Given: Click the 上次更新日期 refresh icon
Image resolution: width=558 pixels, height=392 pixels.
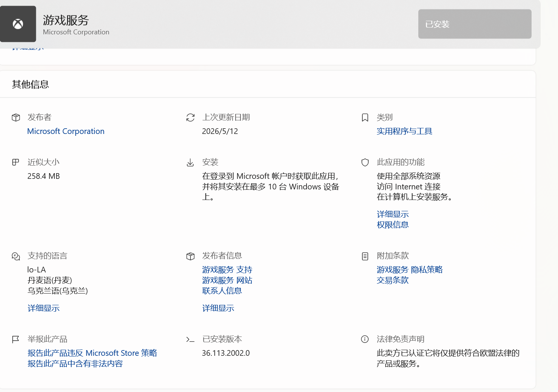Looking at the screenshot, I should pos(190,118).
